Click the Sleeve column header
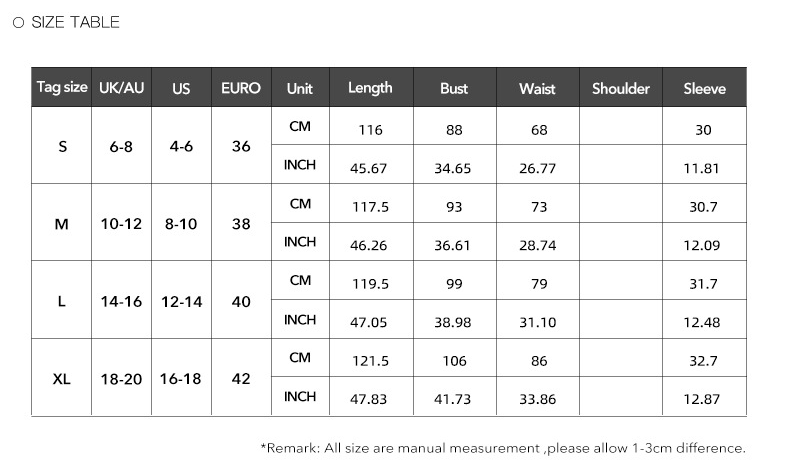The height and width of the screenshot is (473, 786). tap(704, 88)
